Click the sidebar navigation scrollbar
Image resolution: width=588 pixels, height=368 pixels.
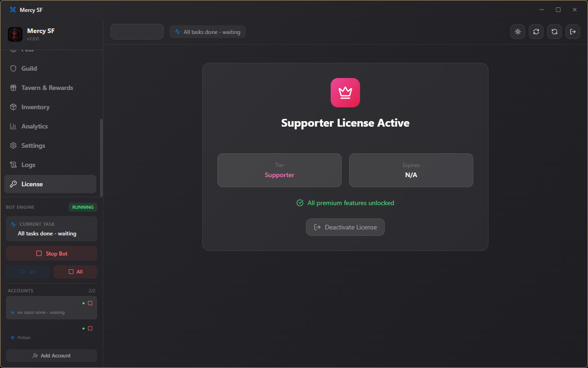[101, 158]
